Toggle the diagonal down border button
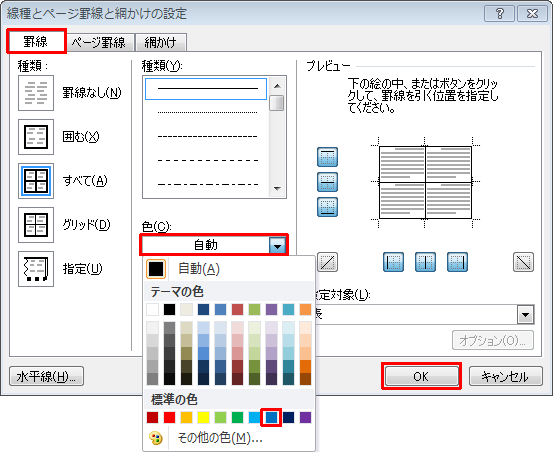The image size is (553, 452). (523, 262)
